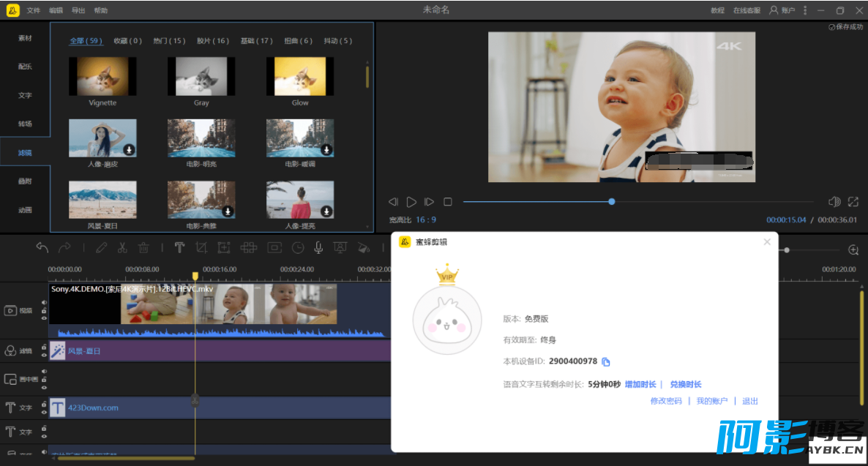The image size is (868, 466).
Task: Hide the 423Down.com text track
Action: tap(44, 411)
